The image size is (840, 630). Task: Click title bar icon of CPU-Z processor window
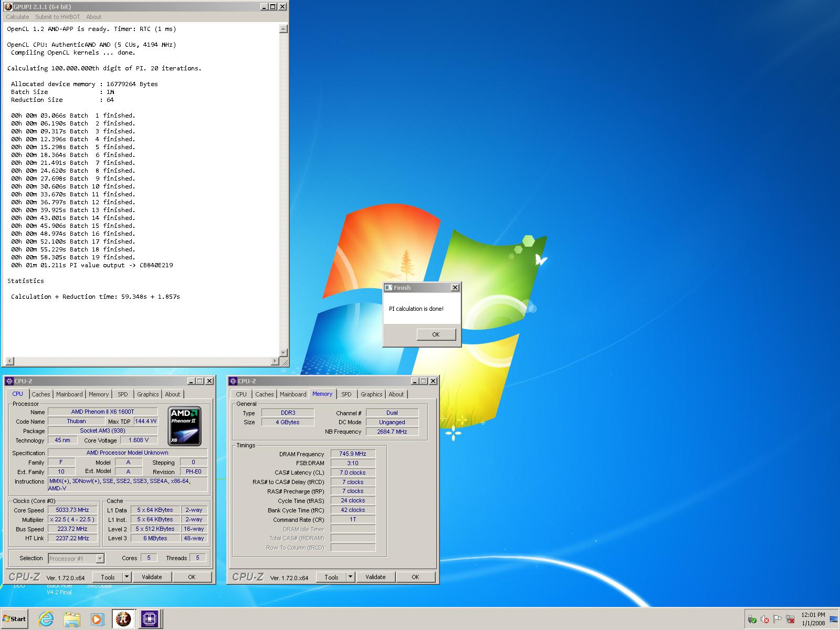coord(9,381)
